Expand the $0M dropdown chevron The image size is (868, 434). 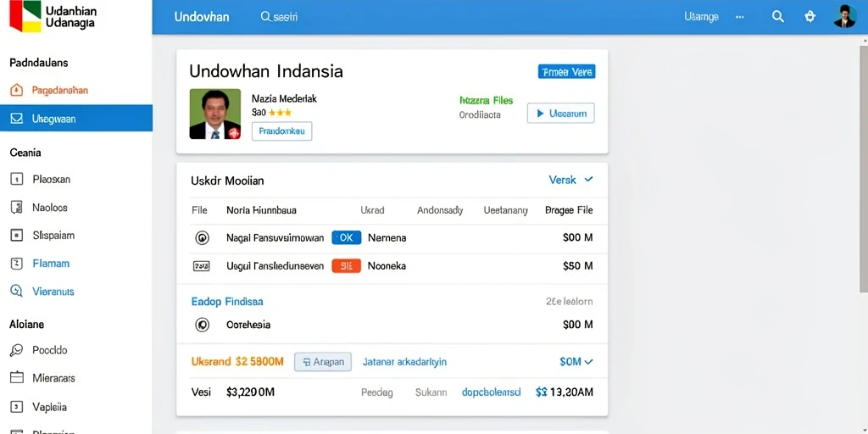point(588,361)
